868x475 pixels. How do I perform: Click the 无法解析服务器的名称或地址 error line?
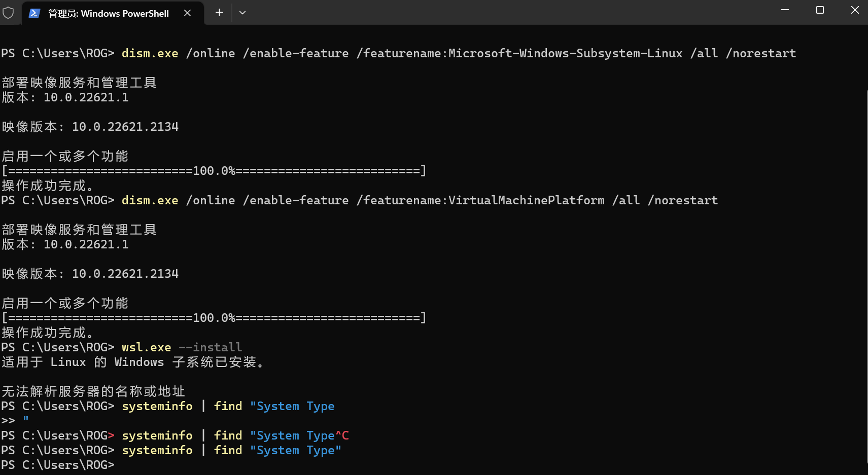point(93,391)
